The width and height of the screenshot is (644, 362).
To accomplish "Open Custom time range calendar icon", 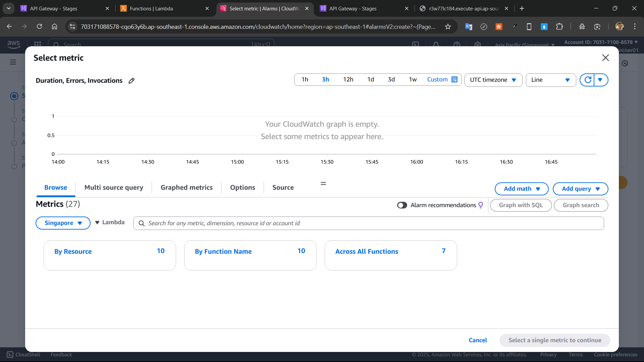I will pos(454,79).
